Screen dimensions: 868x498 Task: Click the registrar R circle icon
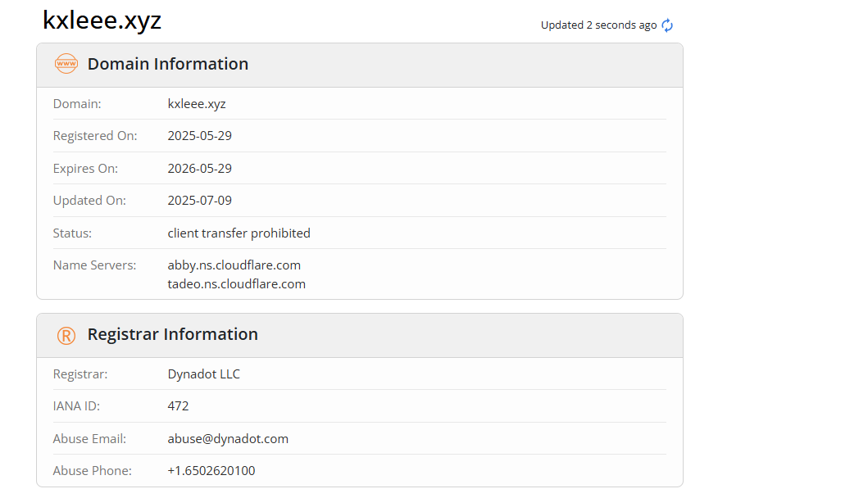[x=66, y=335]
